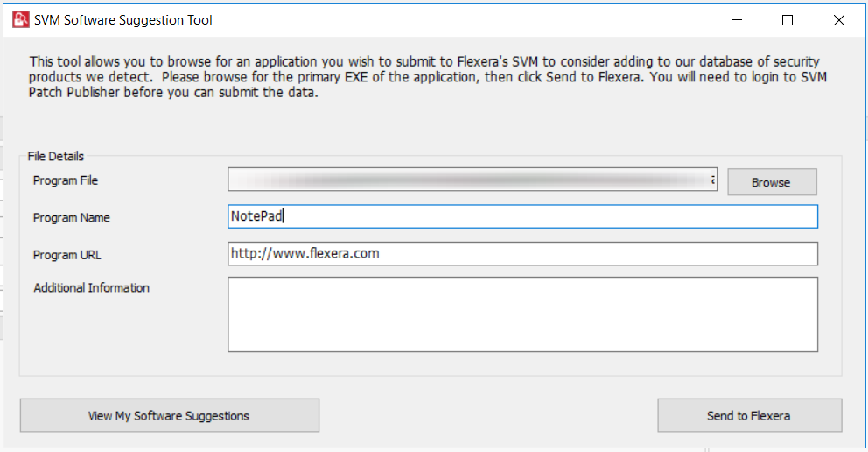
Task: Select the Program URL input field
Action: tap(522, 254)
